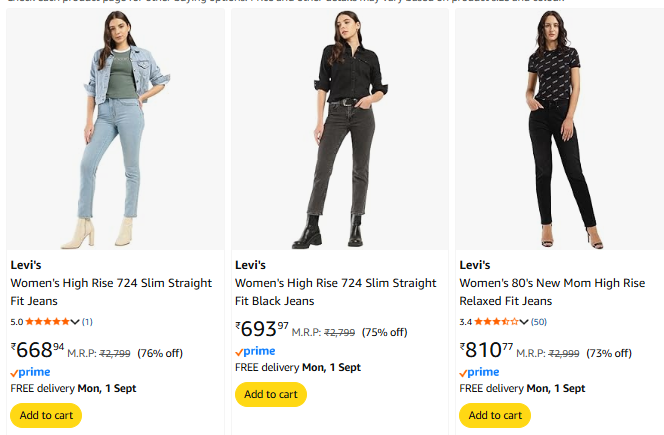View the 50 reviews count link
This screenshot has width=664, height=435.
click(539, 322)
